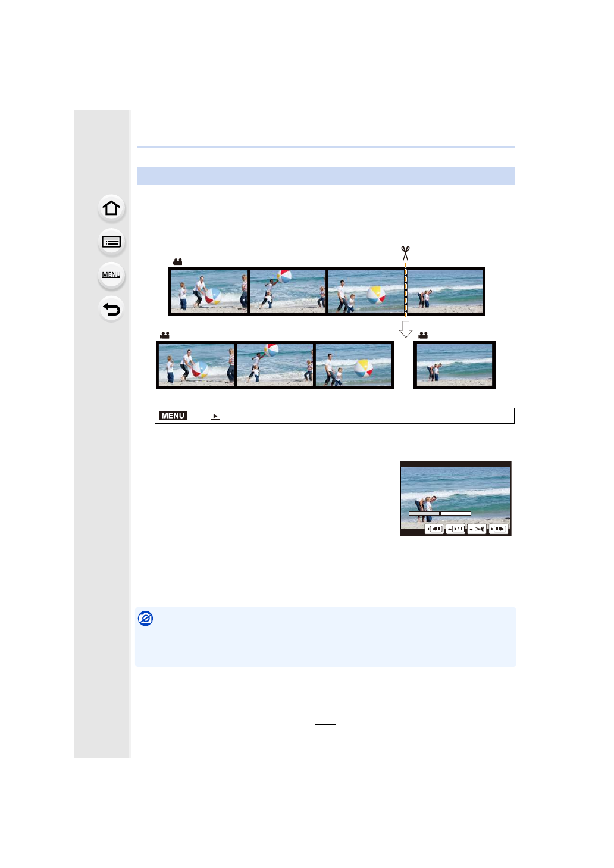Click the not-available circle icon in the note box
614x868 pixels.
pyautogui.click(x=145, y=619)
